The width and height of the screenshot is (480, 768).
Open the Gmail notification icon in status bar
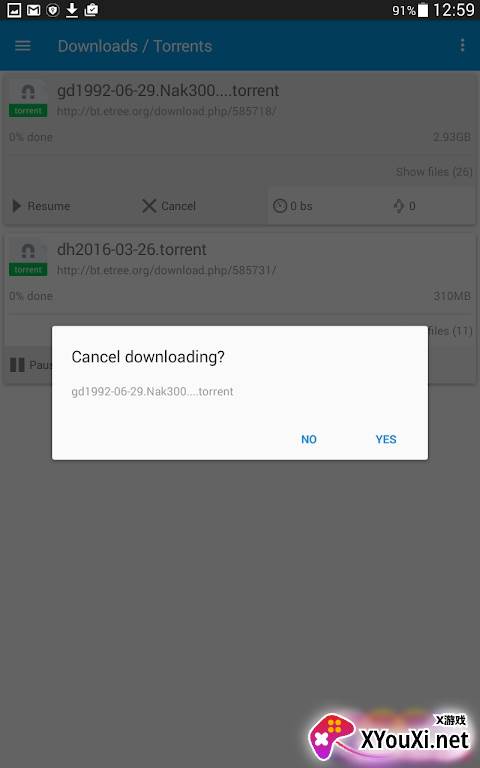click(x=33, y=10)
